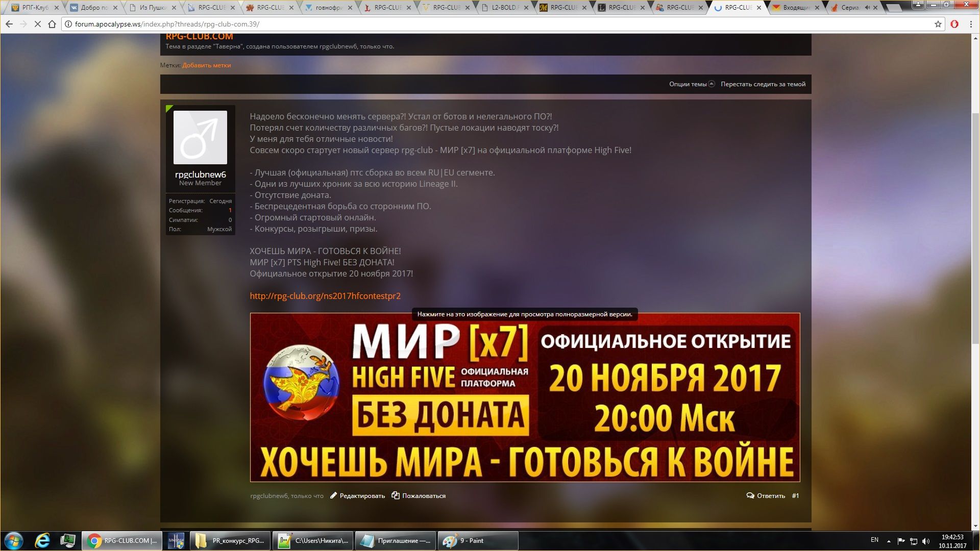Open rpgclubnew6 user avatar
This screenshot has width=980, height=551.
coord(200,137)
